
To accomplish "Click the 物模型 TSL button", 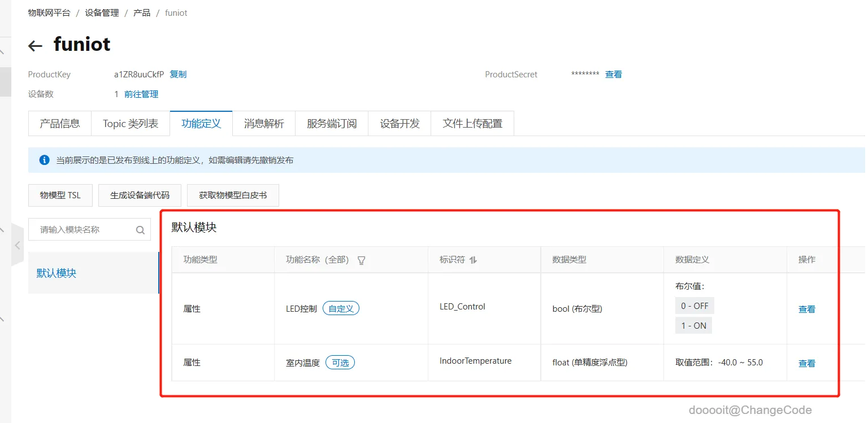I will (x=60, y=195).
